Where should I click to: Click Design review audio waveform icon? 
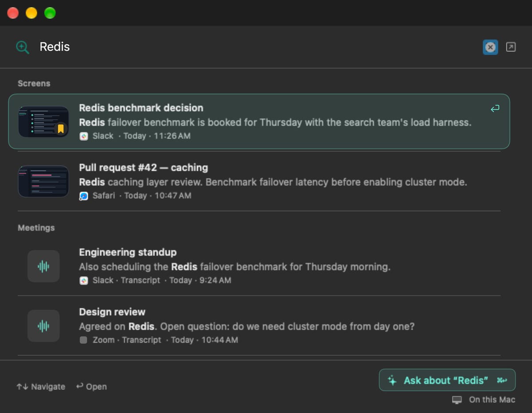[43, 326]
